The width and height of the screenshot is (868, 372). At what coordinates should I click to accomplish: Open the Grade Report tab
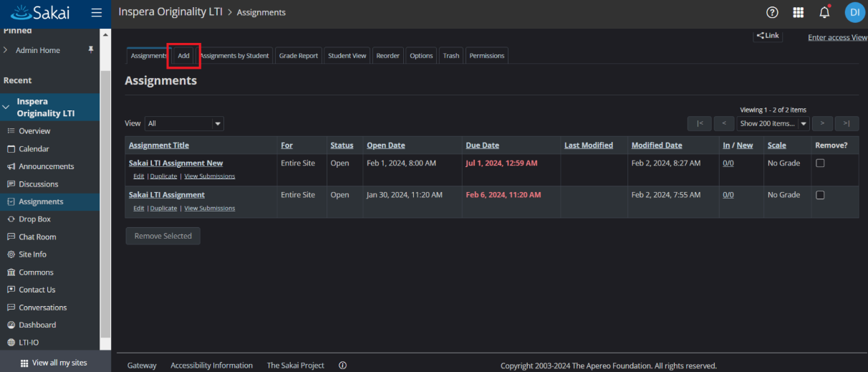click(x=299, y=55)
